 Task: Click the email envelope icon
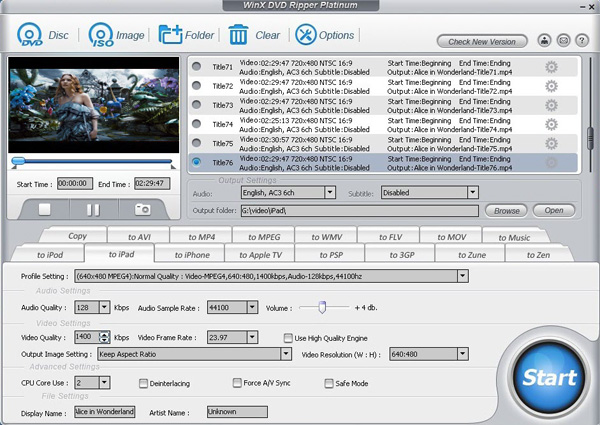tap(563, 40)
